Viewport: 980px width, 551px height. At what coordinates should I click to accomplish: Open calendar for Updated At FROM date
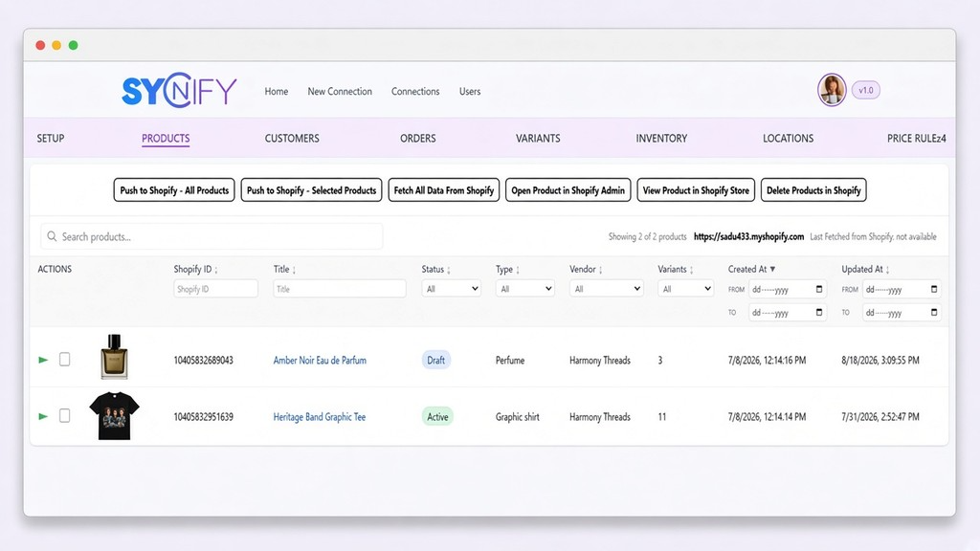pyautogui.click(x=934, y=289)
